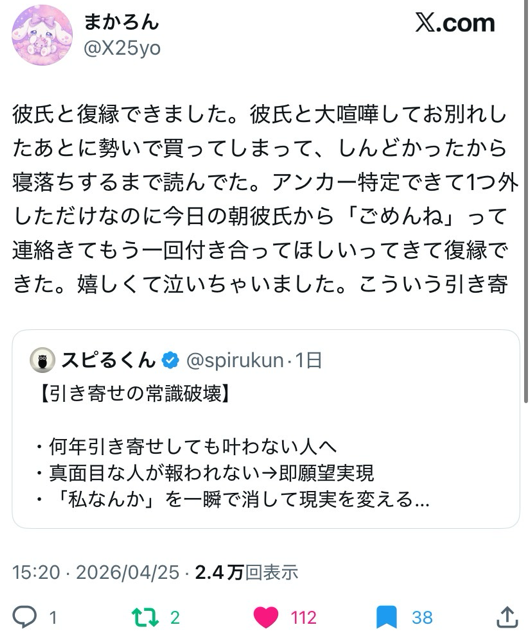Screen dimensions: 532x640
Task: Open the quoted post 【引き寄せの常識破壊】
Action: pyautogui.click(x=266, y=429)
